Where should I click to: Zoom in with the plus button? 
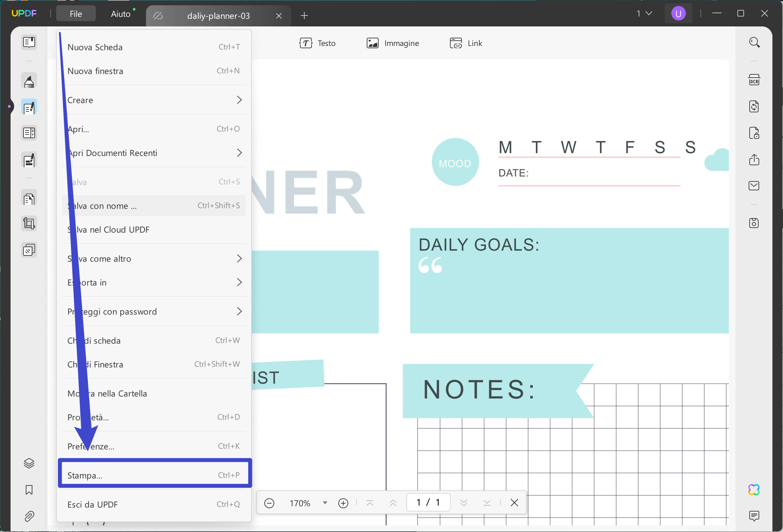(343, 503)
